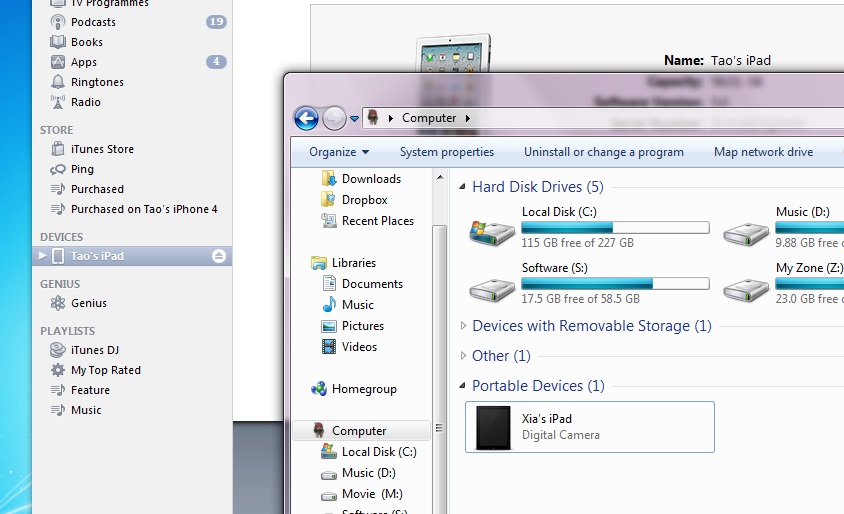Click Computer breadcrumb in address bar
Image resolution: width=844 pixels, height=514 pixels.
pos(429,118)
